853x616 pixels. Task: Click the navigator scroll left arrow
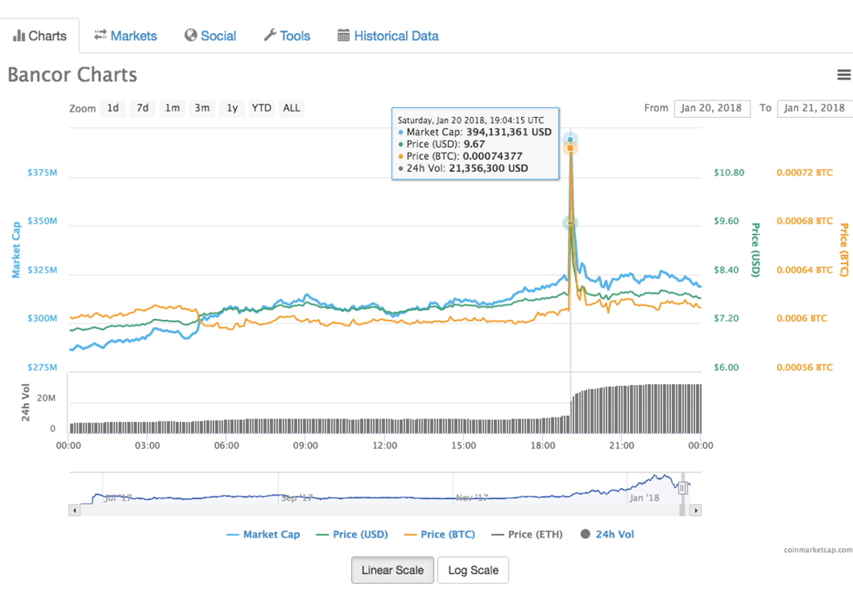pos(74,510)
